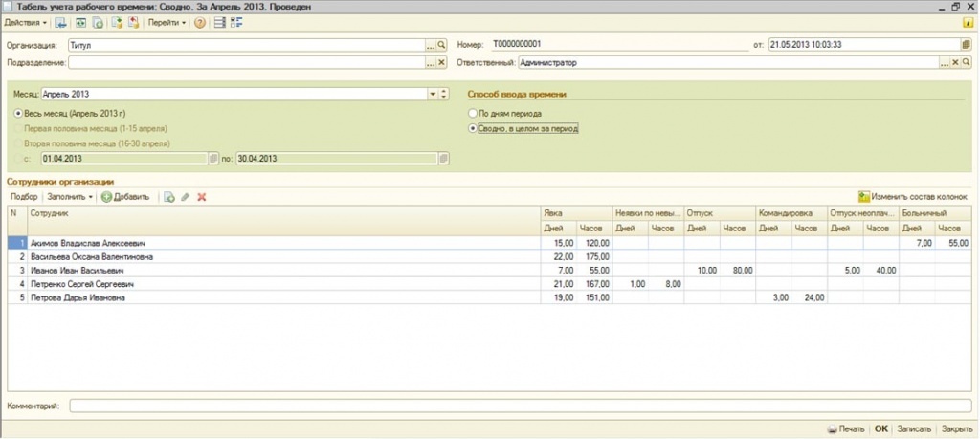Open the calendar picker for document date

pos(966,45)
